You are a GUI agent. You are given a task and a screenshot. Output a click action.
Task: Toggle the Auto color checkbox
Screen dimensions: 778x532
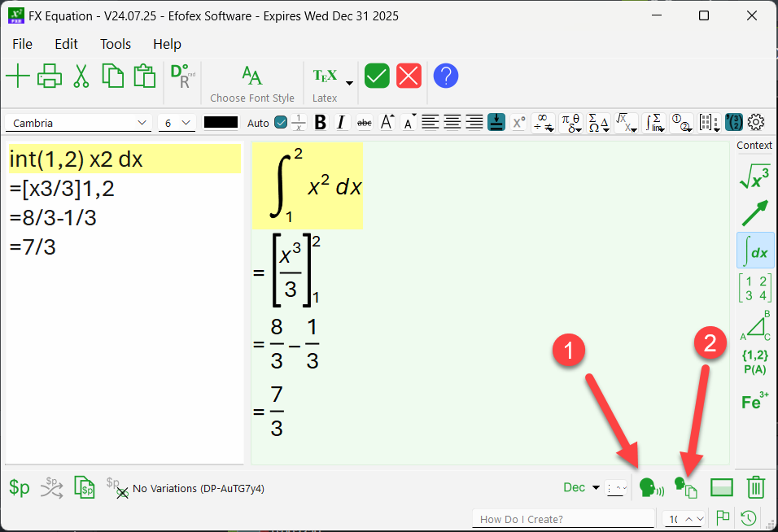tap(281, 123)
